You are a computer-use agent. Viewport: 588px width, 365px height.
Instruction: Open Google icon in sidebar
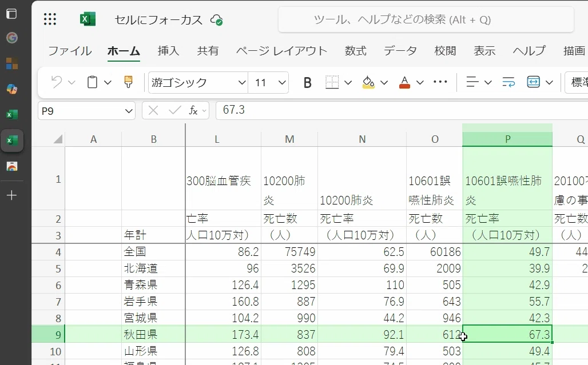pyautogui.click(x=11, y=38)
